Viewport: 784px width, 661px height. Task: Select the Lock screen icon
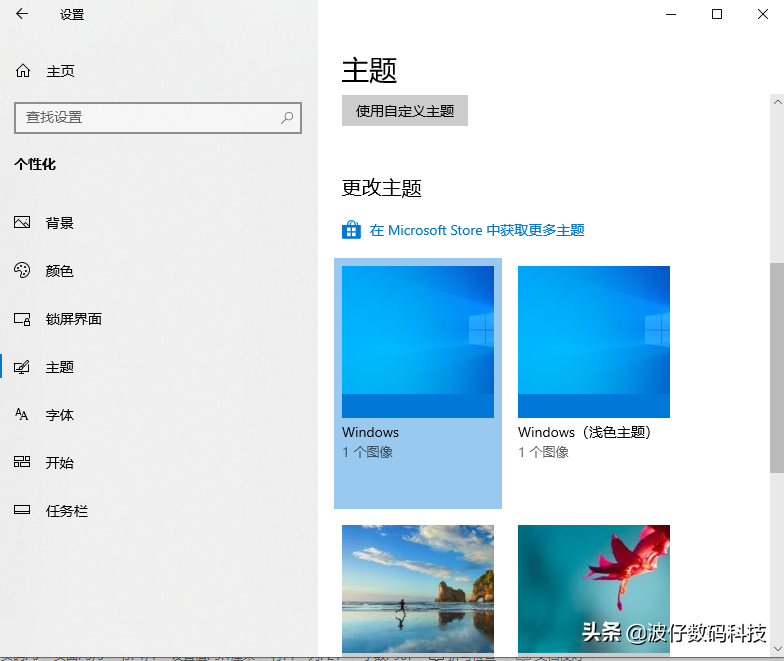pyautogui.click(x=22, y=319)
